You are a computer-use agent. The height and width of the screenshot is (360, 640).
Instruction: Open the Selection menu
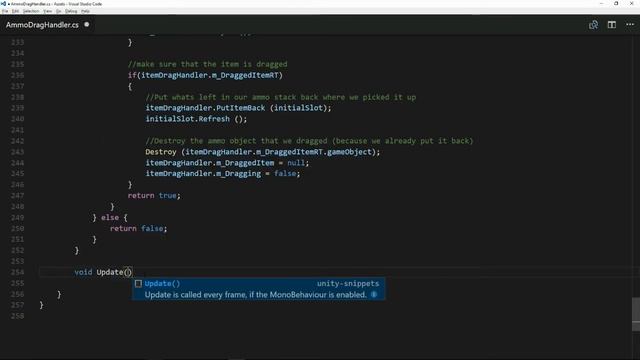(x=31, y=11)
